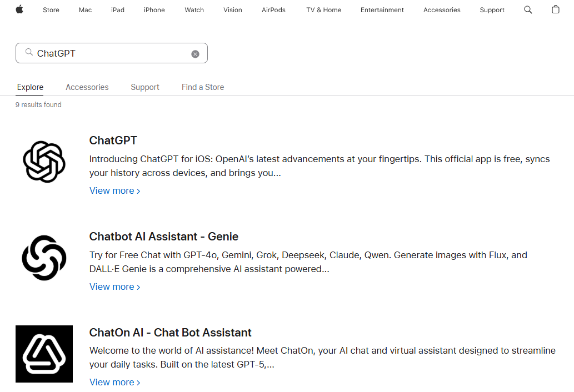The width and height of the screenshot is (574, 392).
Task: Open View more under Genie result
Action: coord(115,287)
